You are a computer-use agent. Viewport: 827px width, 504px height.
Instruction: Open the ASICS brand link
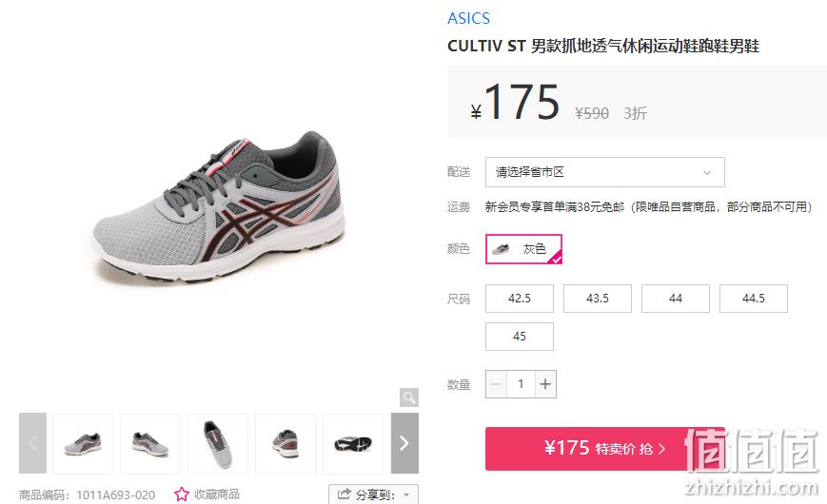[x=468, y=18]
